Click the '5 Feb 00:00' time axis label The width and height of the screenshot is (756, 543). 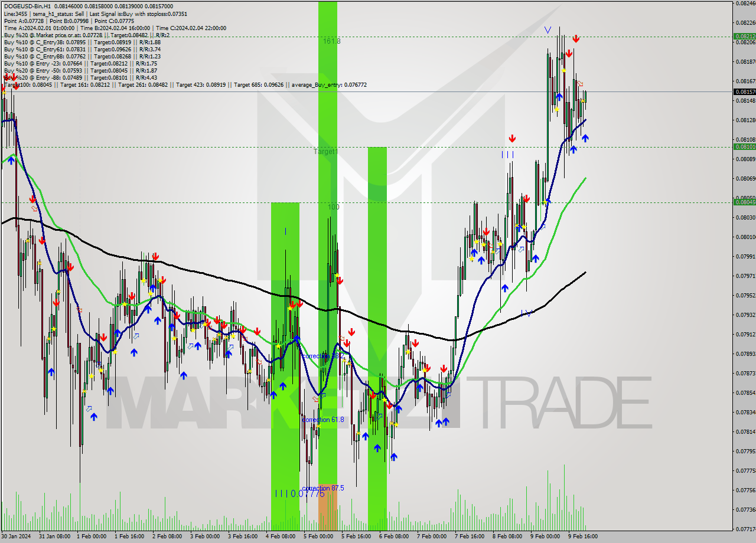point(319,537)
